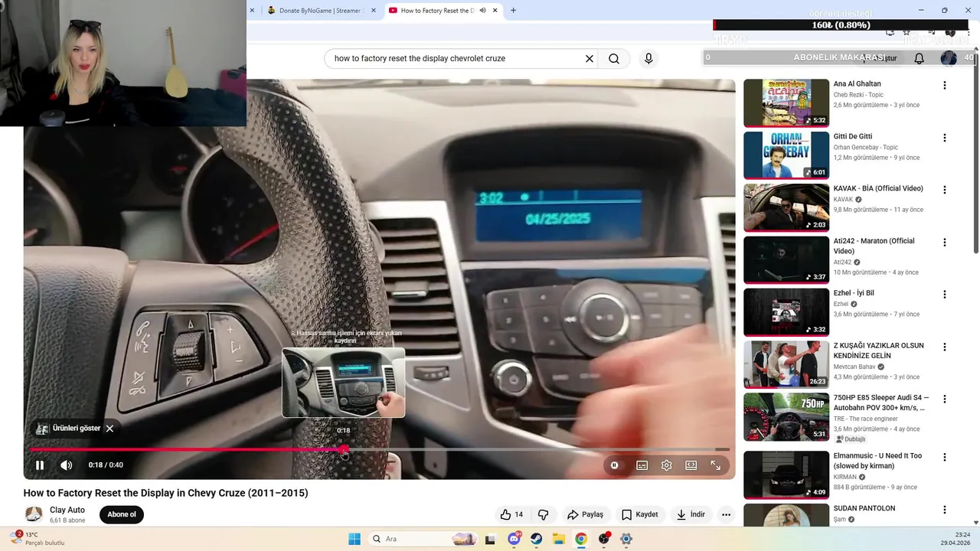Open the notifications bell

[x=920, y=58]
